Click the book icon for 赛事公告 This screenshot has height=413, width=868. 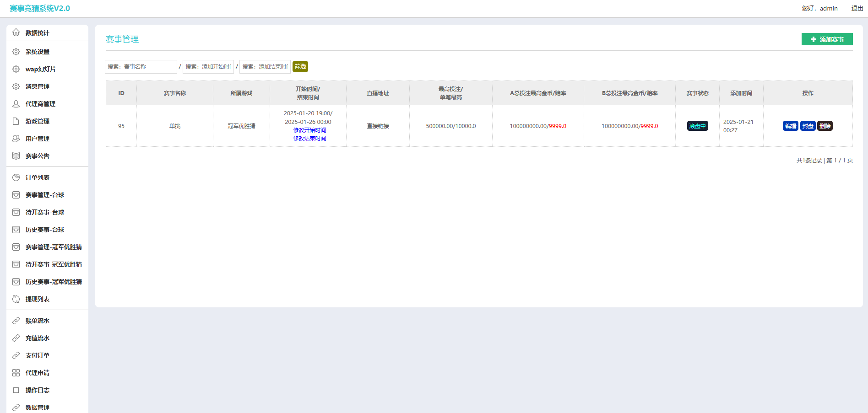tap(16, 156)
